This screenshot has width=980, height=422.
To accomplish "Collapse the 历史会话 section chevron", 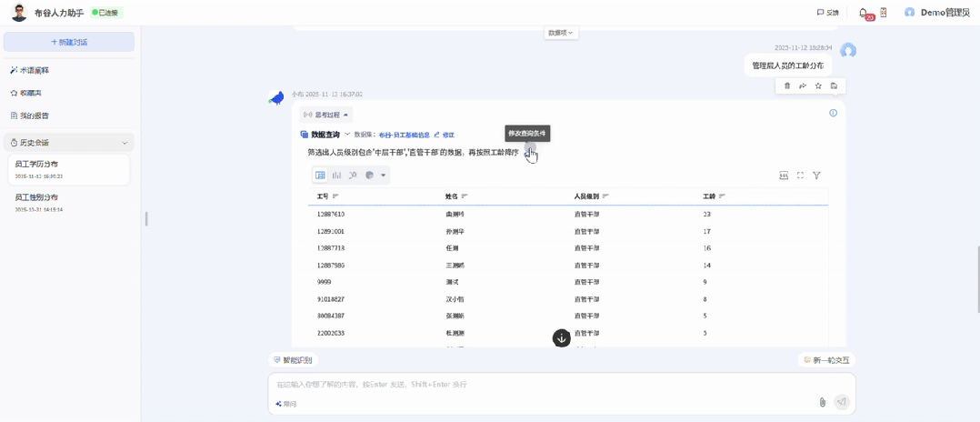I will [x=125, y=143].
